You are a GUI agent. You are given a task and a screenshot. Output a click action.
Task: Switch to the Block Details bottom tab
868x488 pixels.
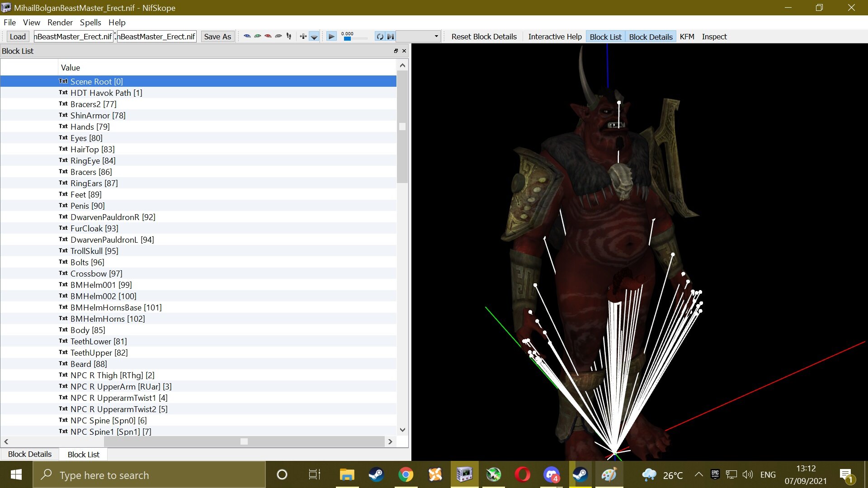[x=30, y=454]
